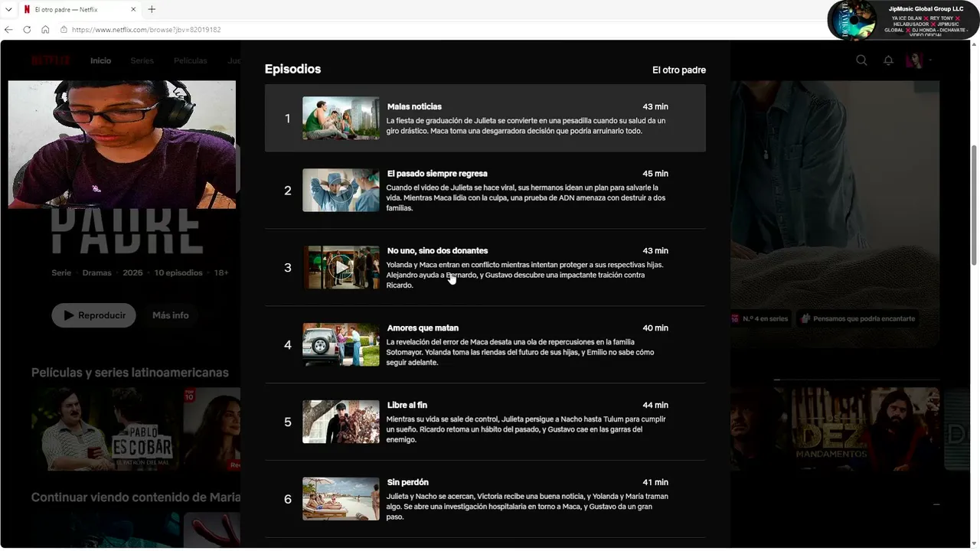Open the Películas section
Screen dimensions: 980x551
point(190,60)
